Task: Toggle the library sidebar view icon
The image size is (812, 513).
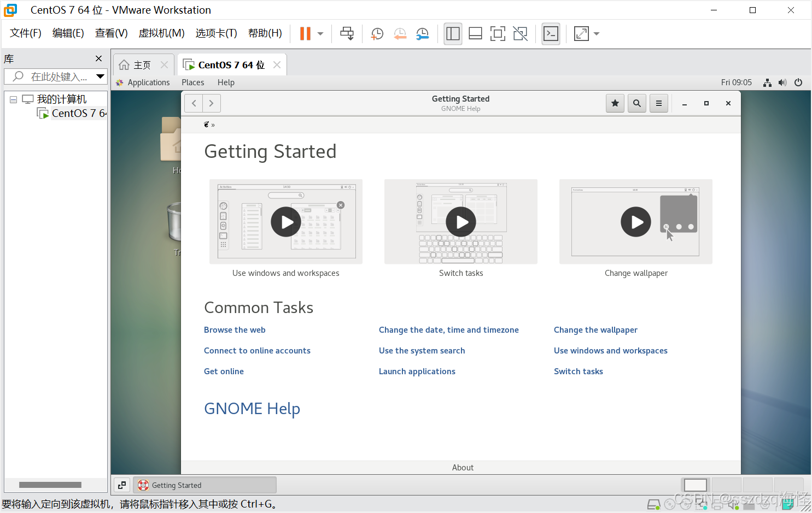Action: (453, 34)
